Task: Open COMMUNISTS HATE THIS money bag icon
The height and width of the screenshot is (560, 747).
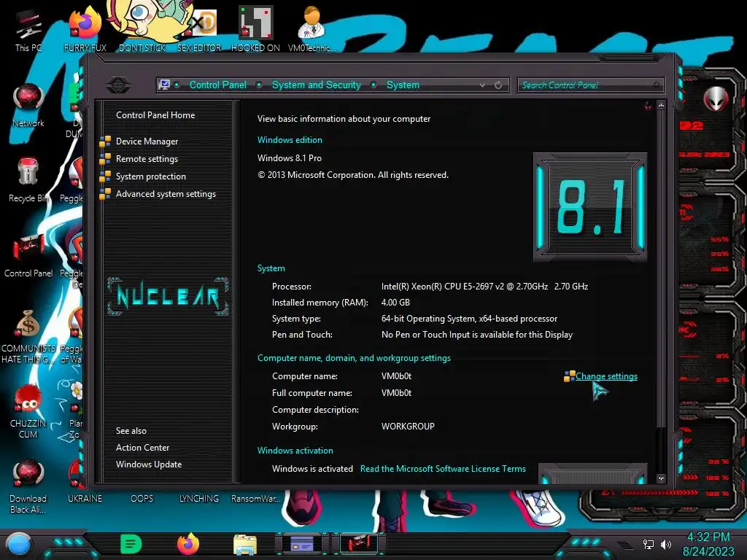Action: point(28,336)
